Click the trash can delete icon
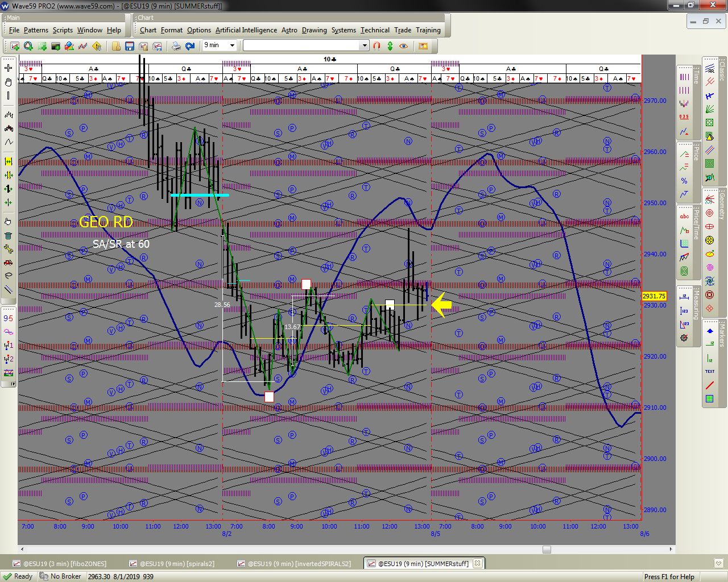The image size is (728, 582). point(9,235)
